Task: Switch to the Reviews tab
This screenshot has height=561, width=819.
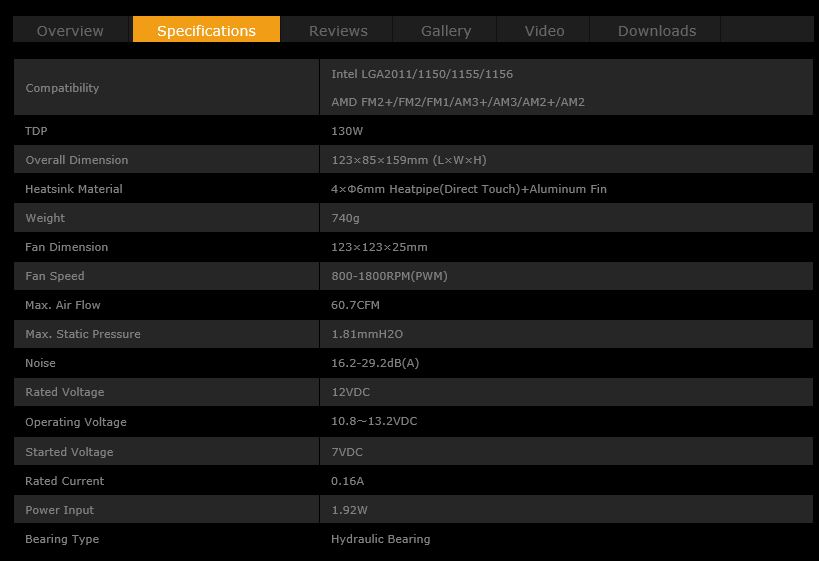Action: coord(338,30)
